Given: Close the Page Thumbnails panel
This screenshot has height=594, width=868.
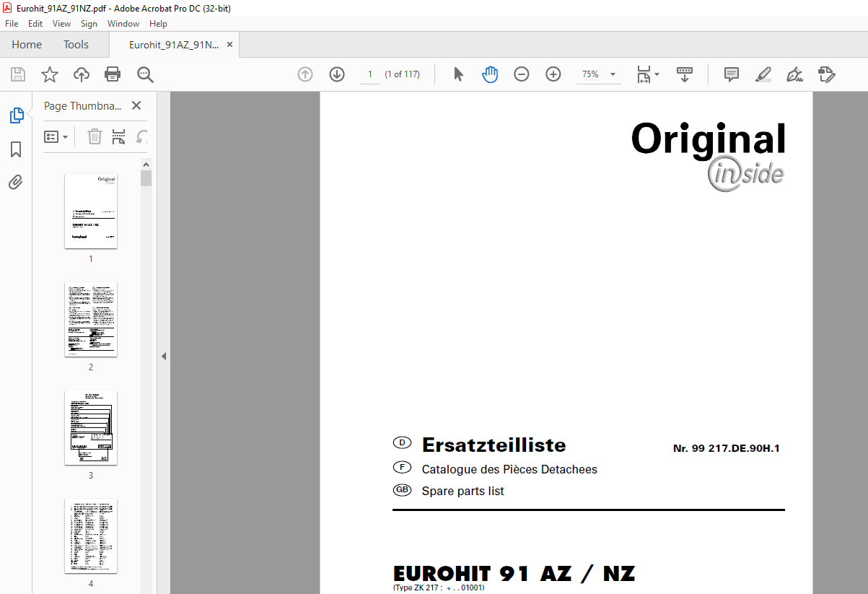Looking at the screenshot, I should pos(136,105).
